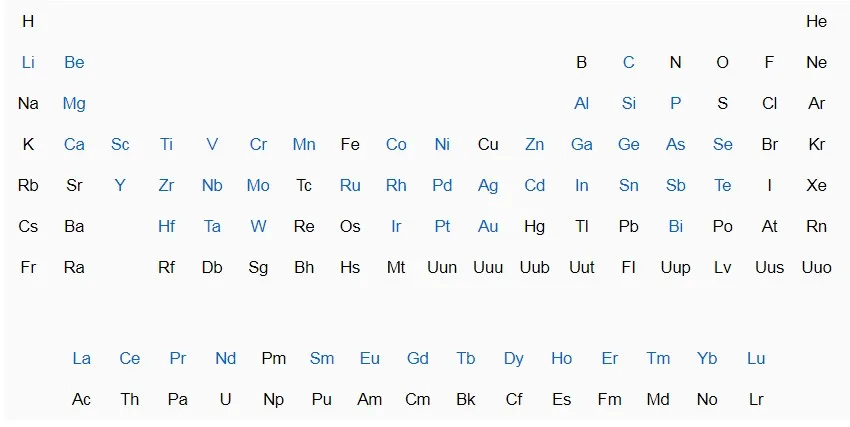Image resolution: width=850 pixels, height=427 pixels.
Task: Open the Hf element link
Action: (166, 227)
